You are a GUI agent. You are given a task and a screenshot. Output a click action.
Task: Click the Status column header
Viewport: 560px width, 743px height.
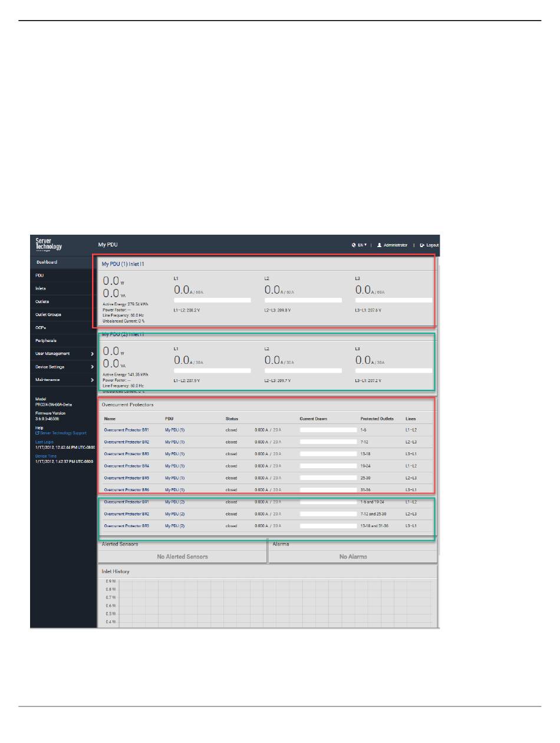click(x=232, y=419)
